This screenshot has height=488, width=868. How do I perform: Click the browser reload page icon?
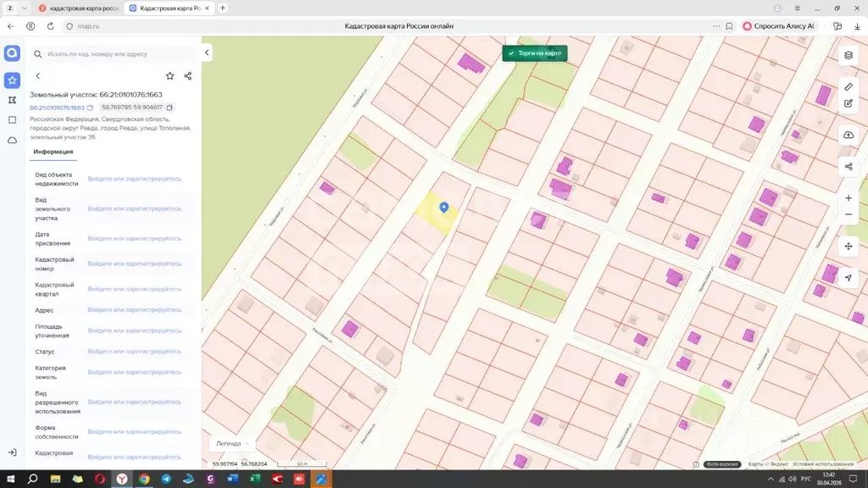coord(50,26)
